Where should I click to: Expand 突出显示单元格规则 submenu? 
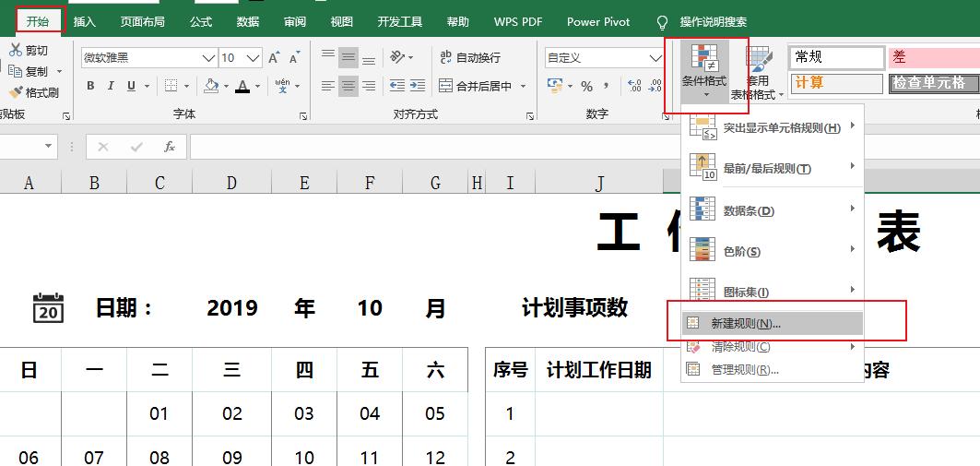click(x=773, y=127)
